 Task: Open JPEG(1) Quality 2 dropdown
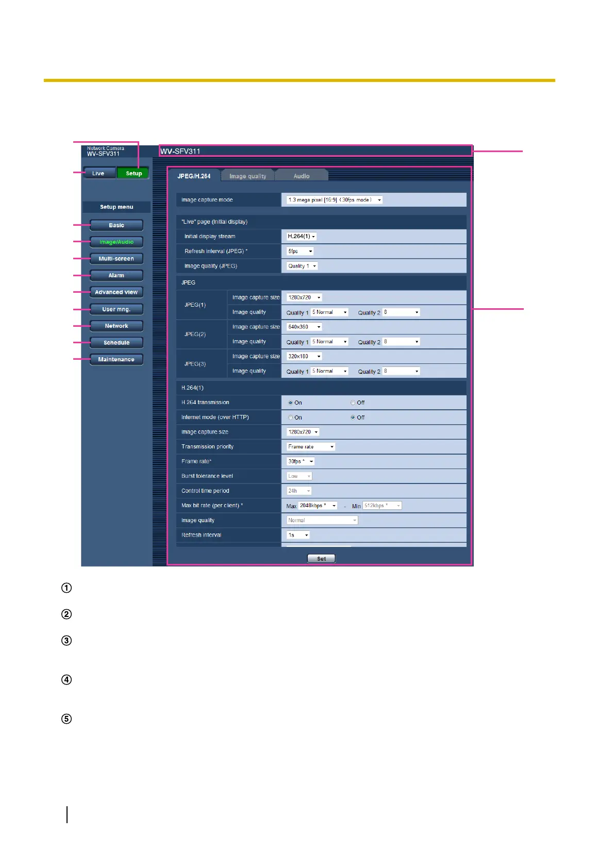(x=401, y=312)
